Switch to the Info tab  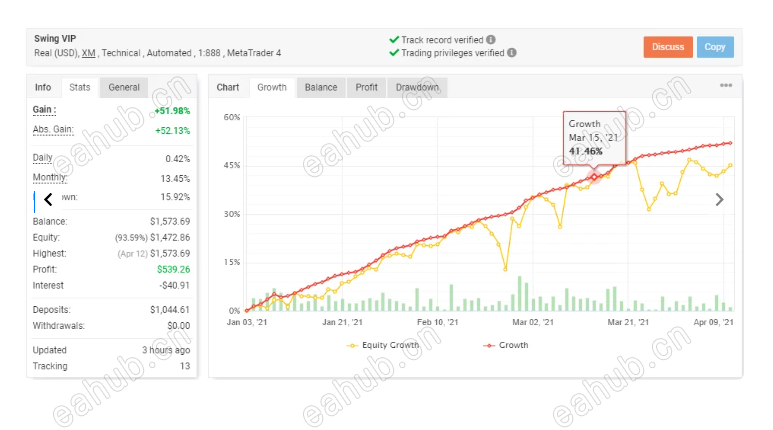point(43,87)
